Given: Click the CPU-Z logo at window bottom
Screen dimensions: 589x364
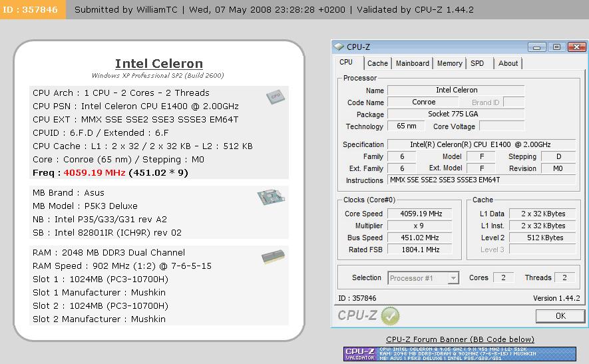Looking at the screenshot, I should [x=357, y=315].
